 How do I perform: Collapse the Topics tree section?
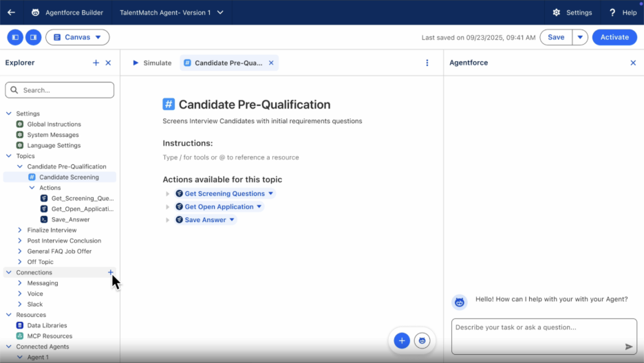tap(9, 156)
